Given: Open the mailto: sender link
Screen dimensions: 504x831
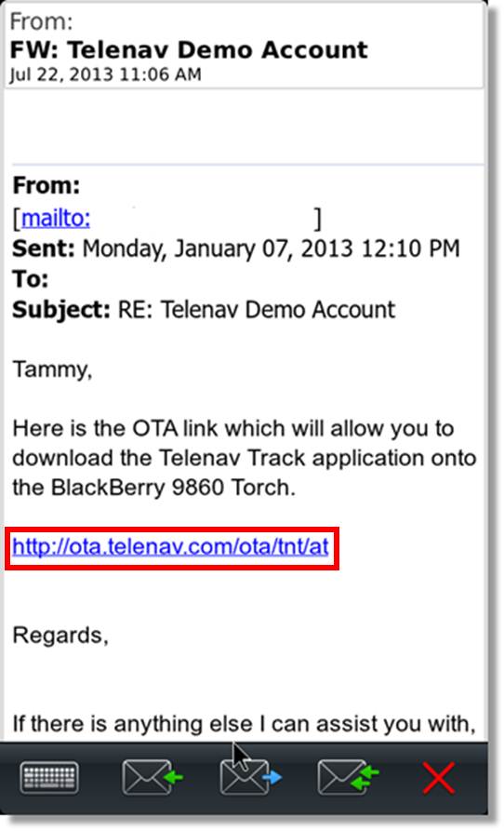Looking at the screenshot, I should pyautogui.click(x=56, y=218).
